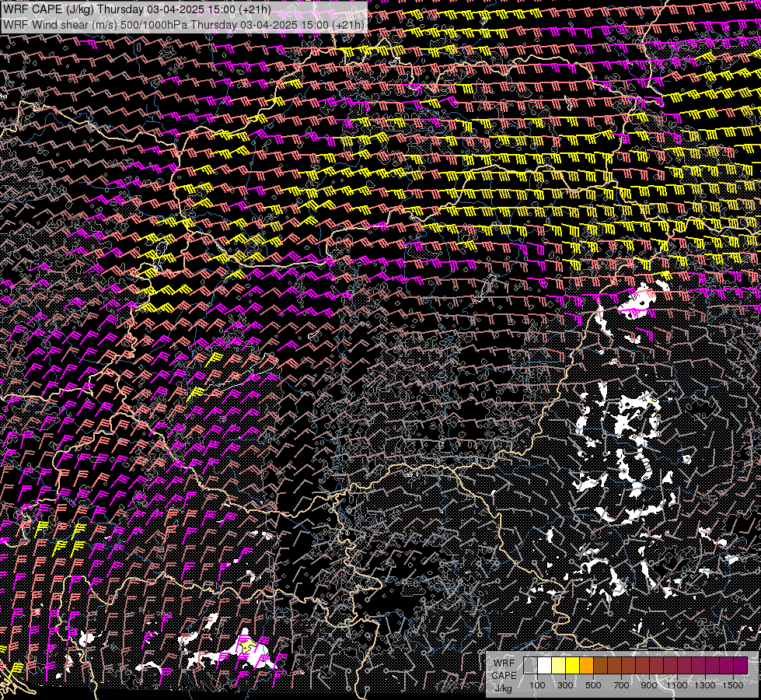Click the 'J/kg' unit label in legend
This screenshot has width=761, height=700.
pos(503,688)
